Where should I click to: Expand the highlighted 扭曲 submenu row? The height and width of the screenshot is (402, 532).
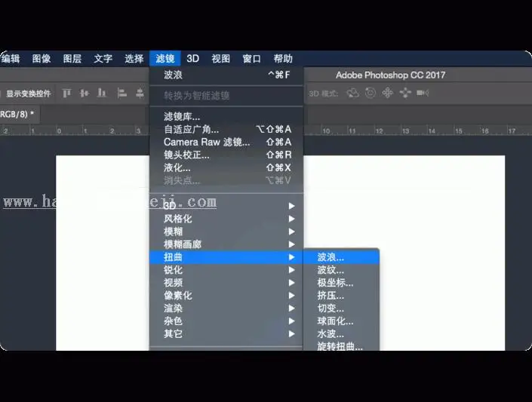click(226, 257)
